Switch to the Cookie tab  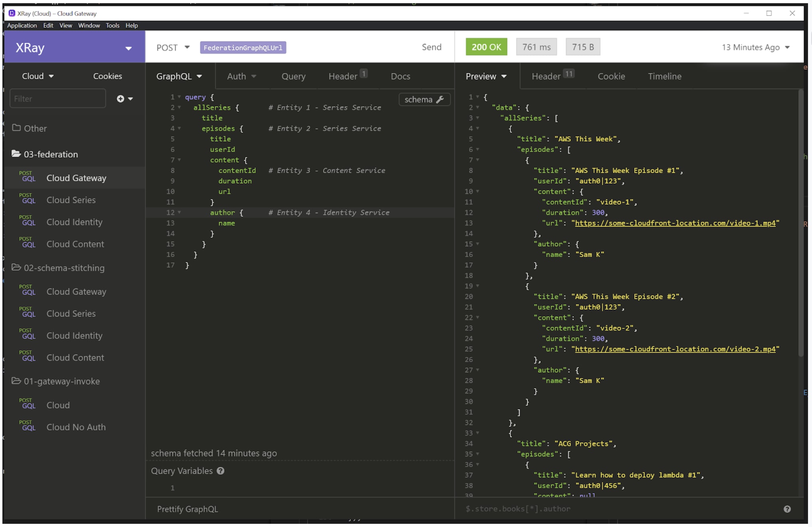tap(611, 76)
